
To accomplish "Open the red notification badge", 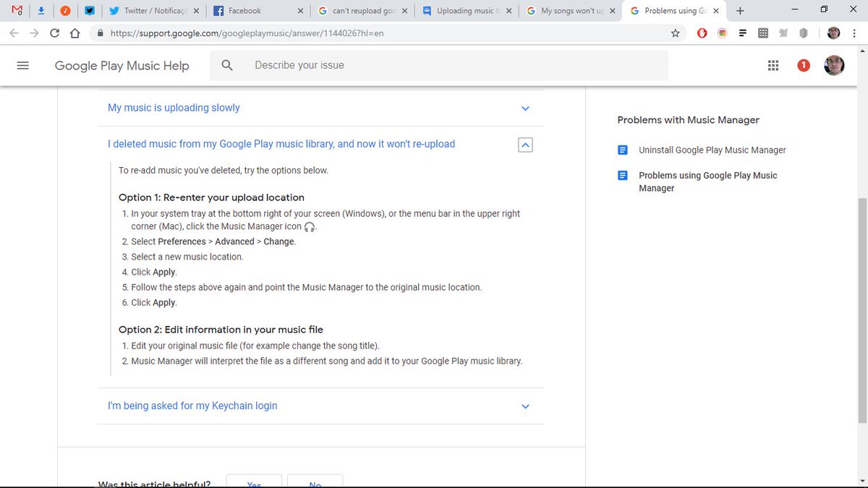I will pos(803,66).
